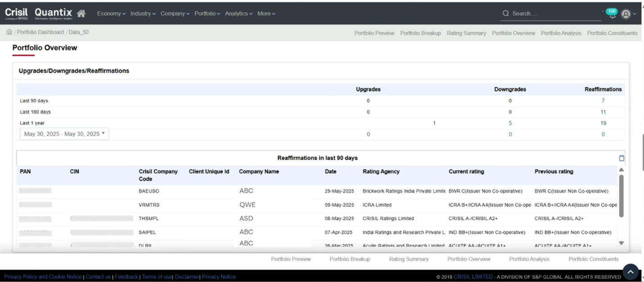This screenshot has width=644, height=282.
Task: Click the home icon beside Quantix logo
Action: tap(81, 13)
